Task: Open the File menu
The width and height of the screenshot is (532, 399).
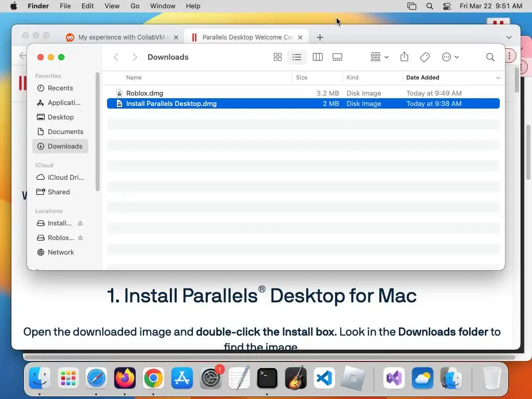Action: (65, 6)
